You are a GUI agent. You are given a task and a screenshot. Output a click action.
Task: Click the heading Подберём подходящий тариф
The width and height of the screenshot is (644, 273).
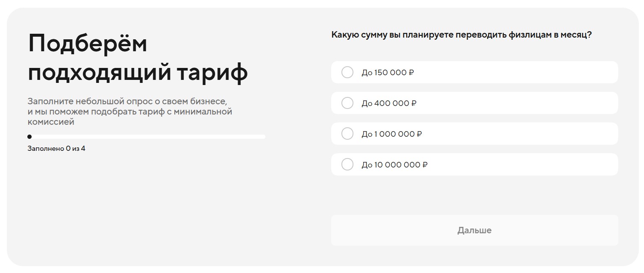[x=138, y=58]
